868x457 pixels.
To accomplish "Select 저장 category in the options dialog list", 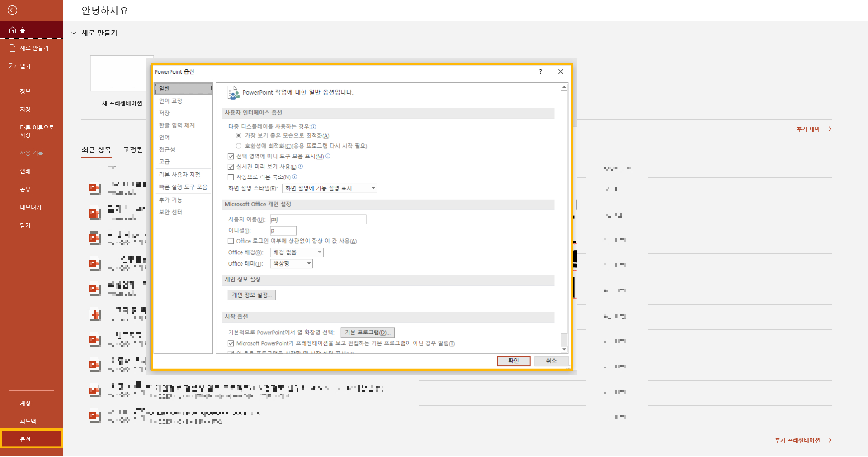I will click(x=183, y=113).
